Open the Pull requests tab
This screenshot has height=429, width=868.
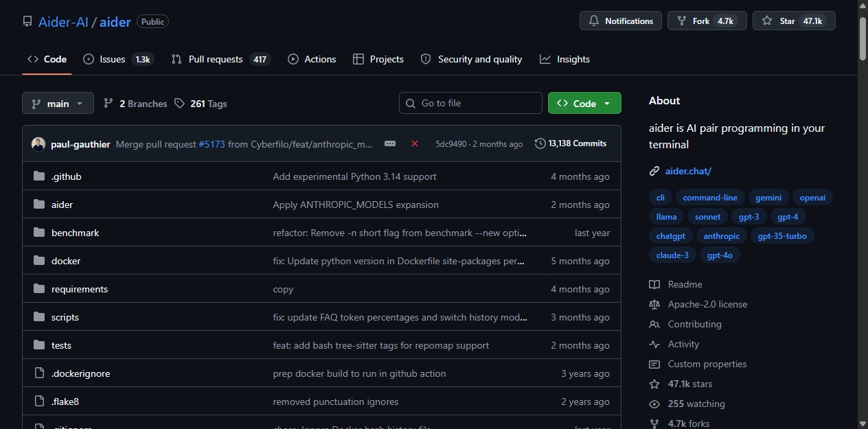point(220,59)
